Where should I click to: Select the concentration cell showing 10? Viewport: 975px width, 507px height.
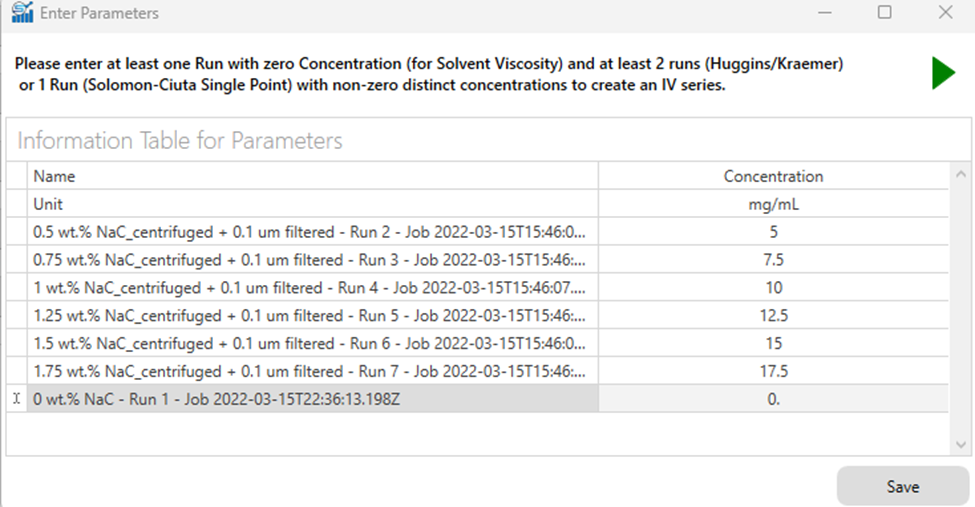pyautogui.click(x=773, y=287)
